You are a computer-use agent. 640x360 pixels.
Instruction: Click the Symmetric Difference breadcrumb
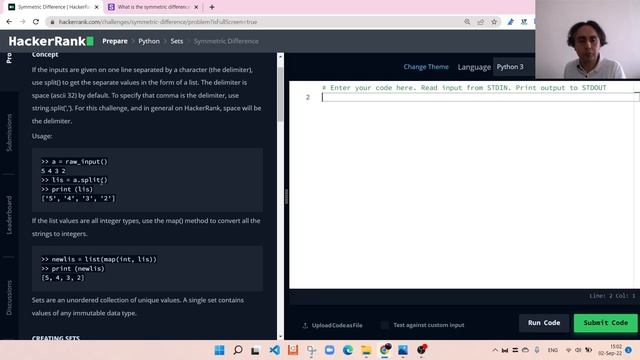tap(226, 41)
